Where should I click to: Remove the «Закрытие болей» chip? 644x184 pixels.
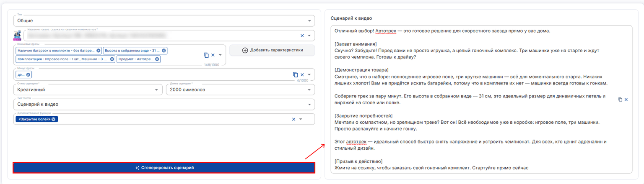pyautogui.click(x=54, y=119)
